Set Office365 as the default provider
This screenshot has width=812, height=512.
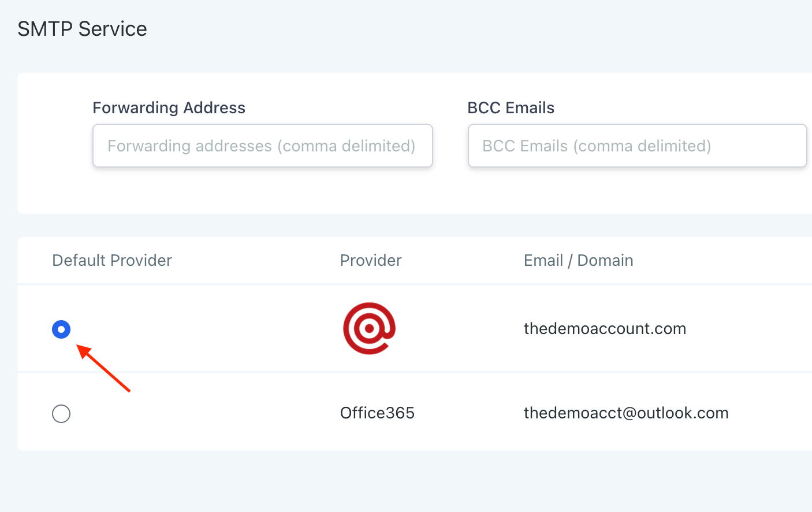tap(61, 414)
